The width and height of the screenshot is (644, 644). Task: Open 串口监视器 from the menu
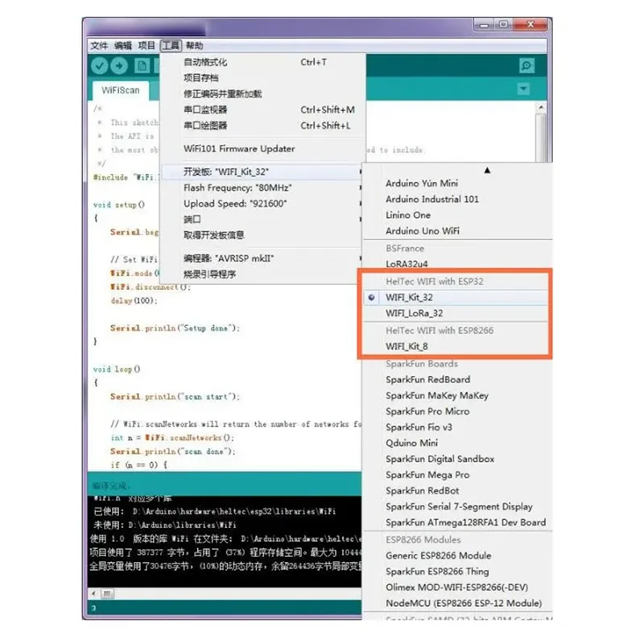(263, 109)
